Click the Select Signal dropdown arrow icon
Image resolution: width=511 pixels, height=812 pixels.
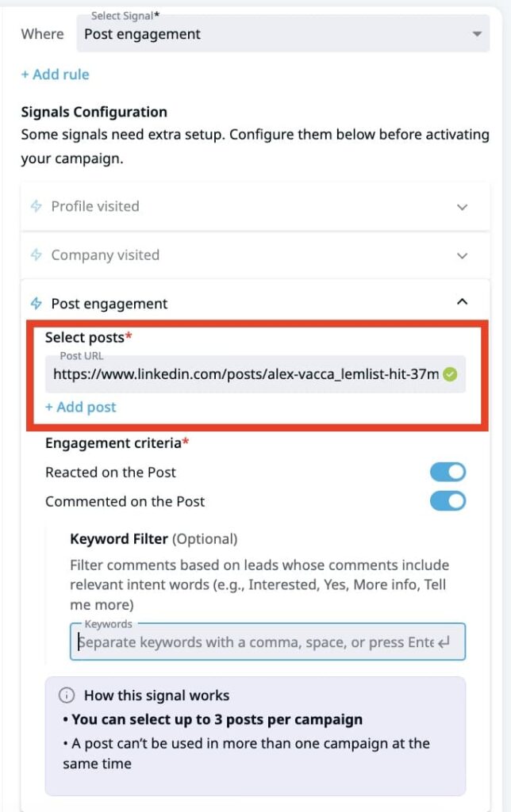(x=477, y=33)
